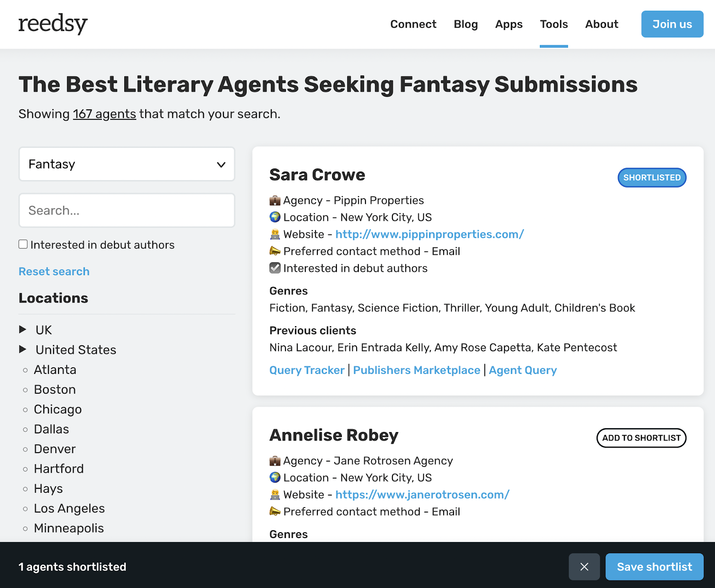Open the Connect menu item
Image resolution: width=715 pixels, height=588 pixels.
click(x=413, y=24)
